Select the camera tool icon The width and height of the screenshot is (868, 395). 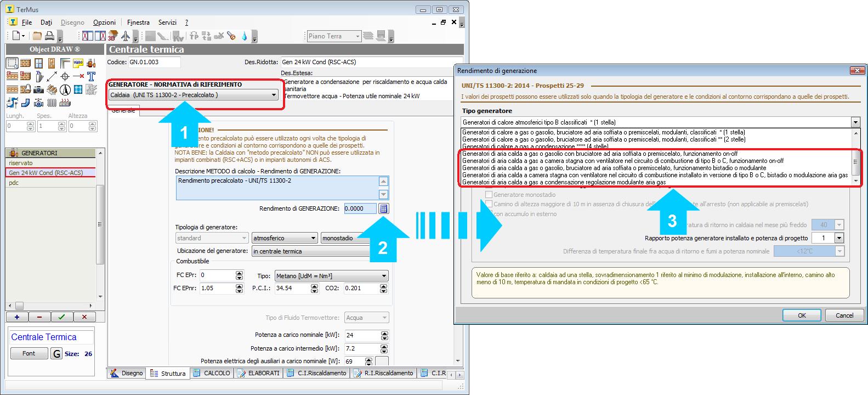pos(38,89)
